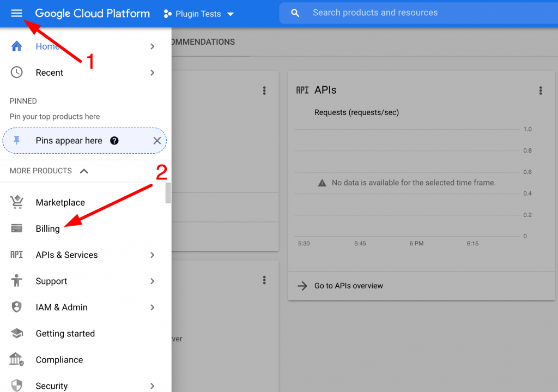
Task: Click the 5:45 label on the chart axis
Action: pyautogui.click(x=360, y=244)
